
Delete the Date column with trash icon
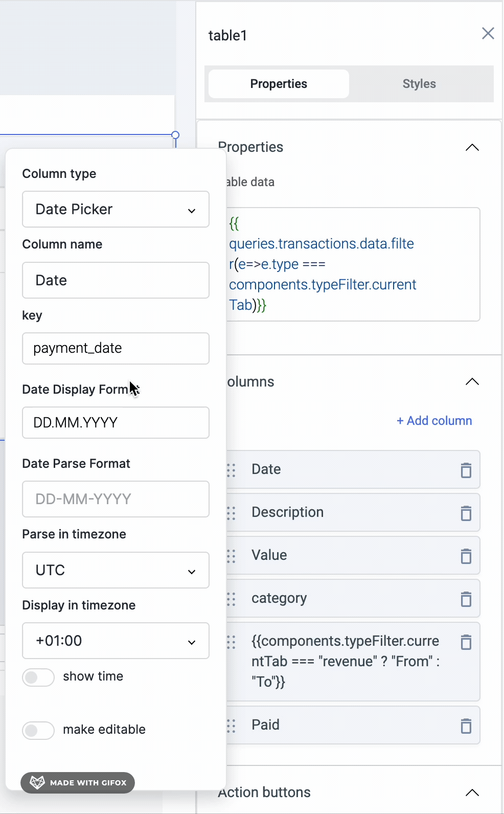[466, 470]
